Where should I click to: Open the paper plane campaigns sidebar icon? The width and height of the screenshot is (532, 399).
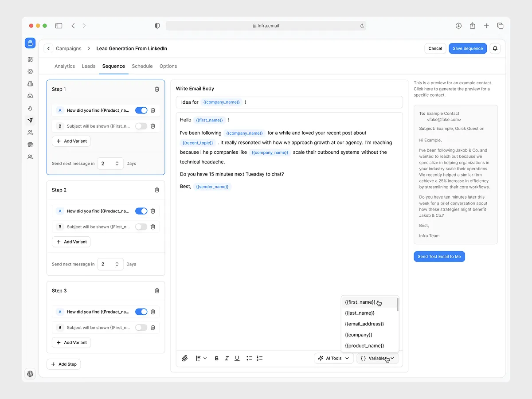tap(30, 120)
